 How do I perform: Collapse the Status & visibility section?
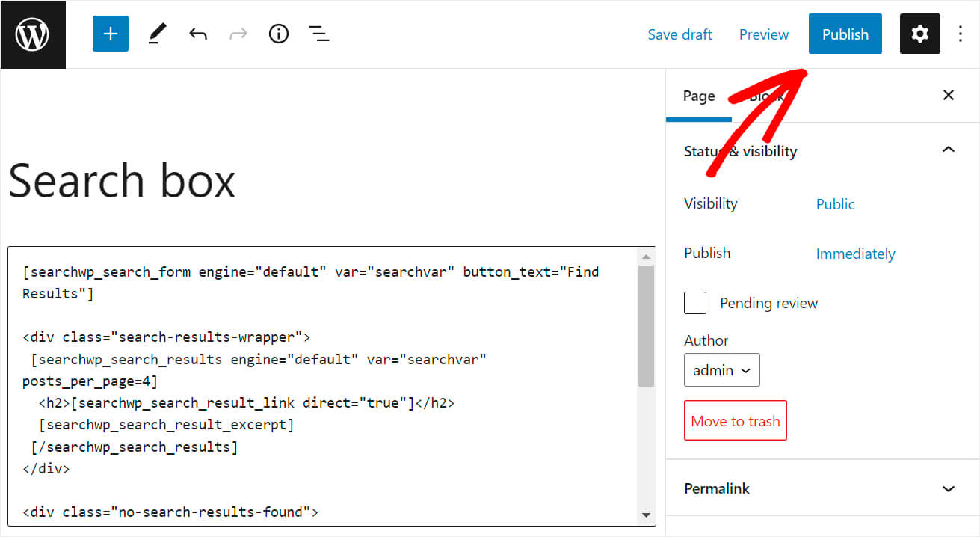(x=948, y=150)
